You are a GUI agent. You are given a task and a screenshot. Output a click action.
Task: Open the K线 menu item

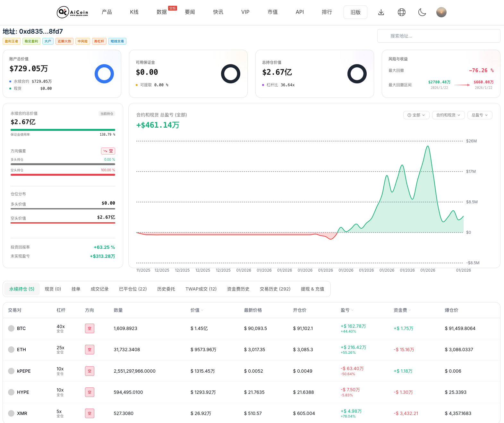134,12
